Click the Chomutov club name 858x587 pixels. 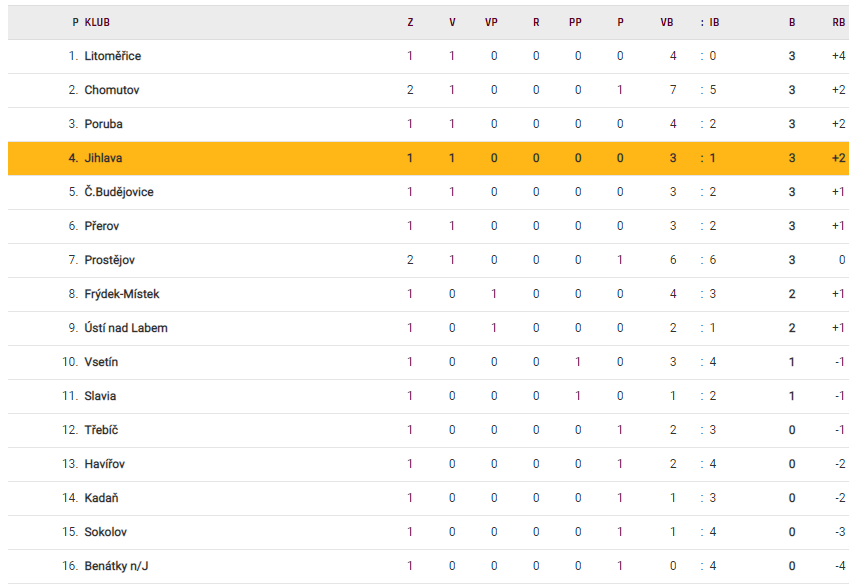pyautogui.click(x=111, y=90)
